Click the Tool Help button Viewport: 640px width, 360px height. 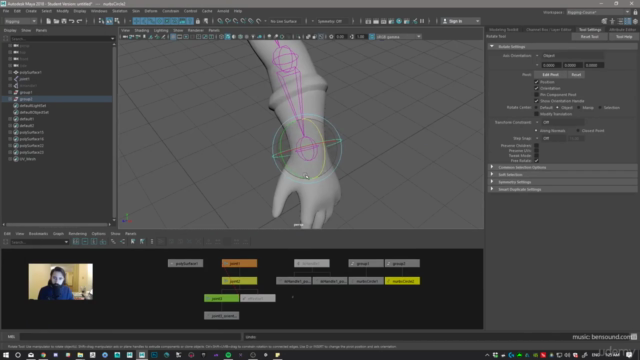[624, 37]
